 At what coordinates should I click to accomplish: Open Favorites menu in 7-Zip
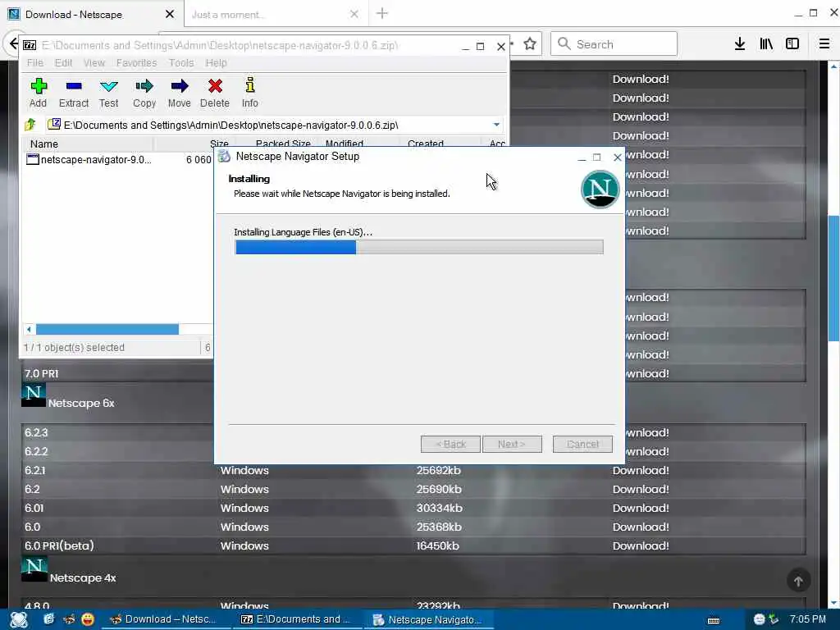coord(137,62)
